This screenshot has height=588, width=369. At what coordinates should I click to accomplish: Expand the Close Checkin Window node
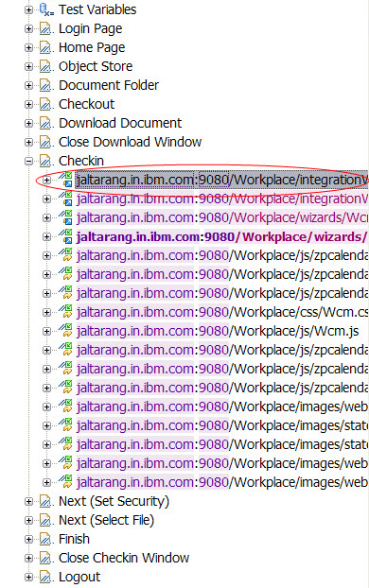29,558
